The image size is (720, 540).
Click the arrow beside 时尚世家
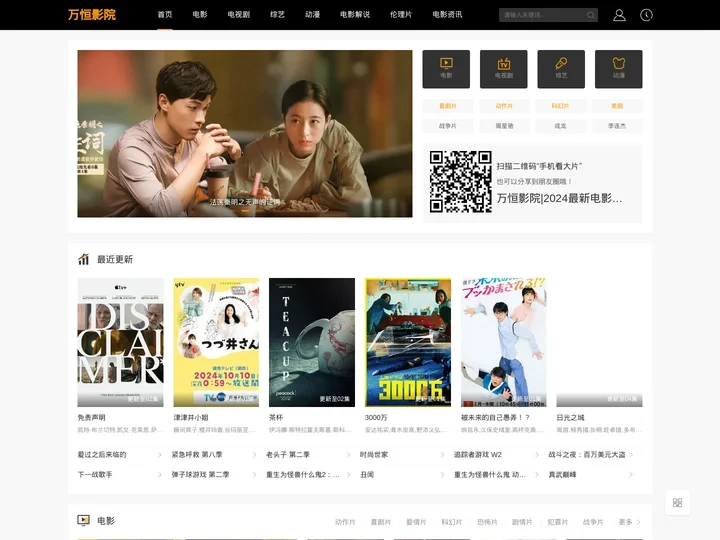point(442,455)
